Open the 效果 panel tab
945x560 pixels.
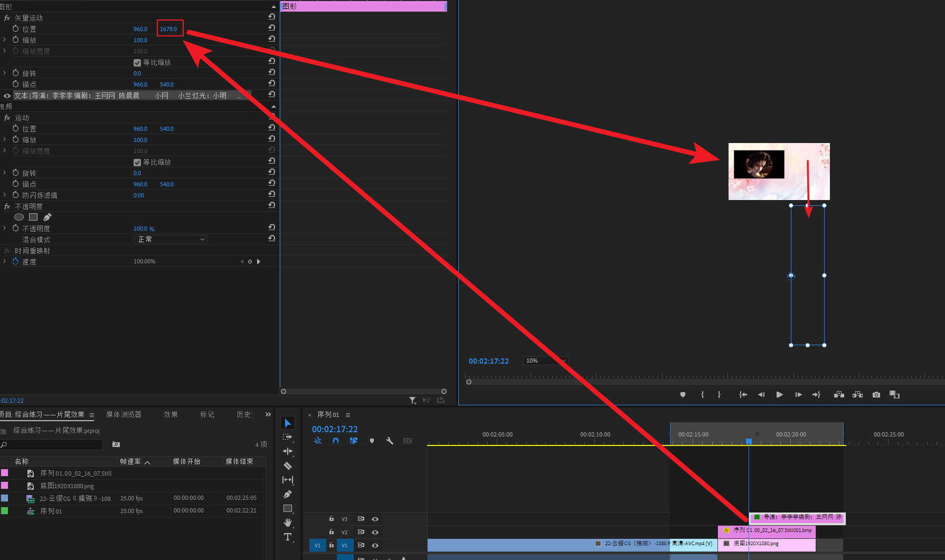171,414
